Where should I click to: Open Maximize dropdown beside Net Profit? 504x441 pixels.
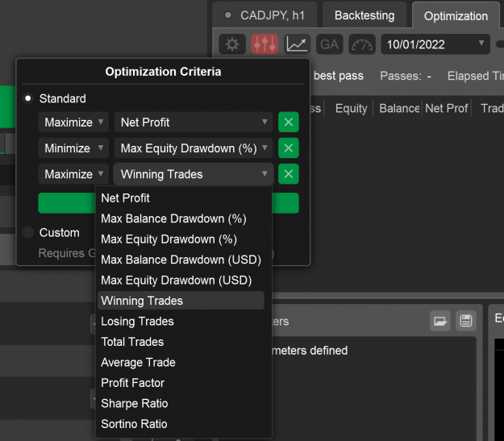[x=73, y=123]
